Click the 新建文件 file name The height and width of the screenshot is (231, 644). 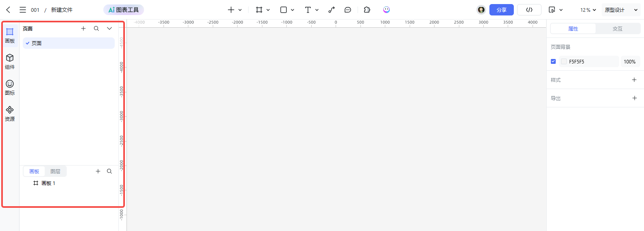click(62, 10)
